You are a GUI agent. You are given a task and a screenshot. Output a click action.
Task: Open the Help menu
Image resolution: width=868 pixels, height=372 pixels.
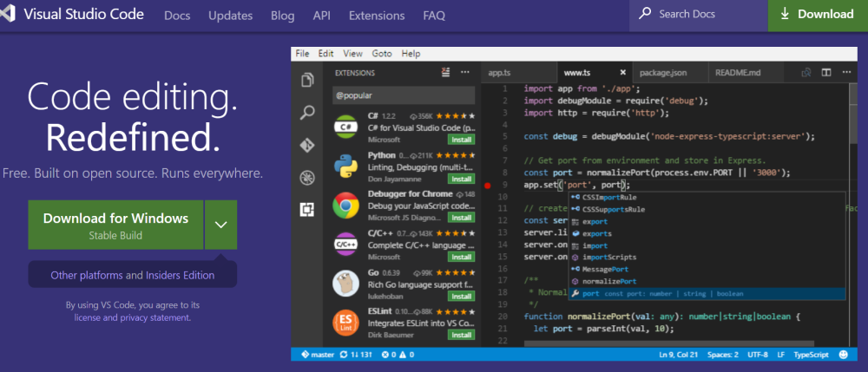pos(411,54)
